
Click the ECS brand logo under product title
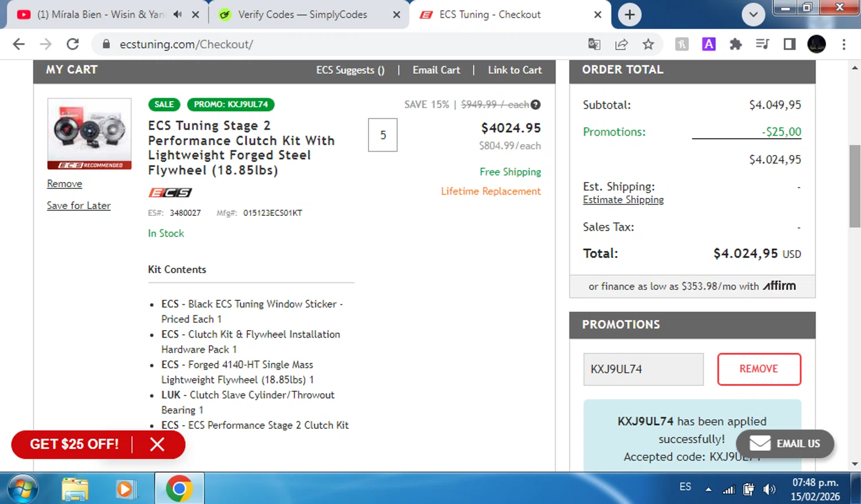tap(170, 193)
